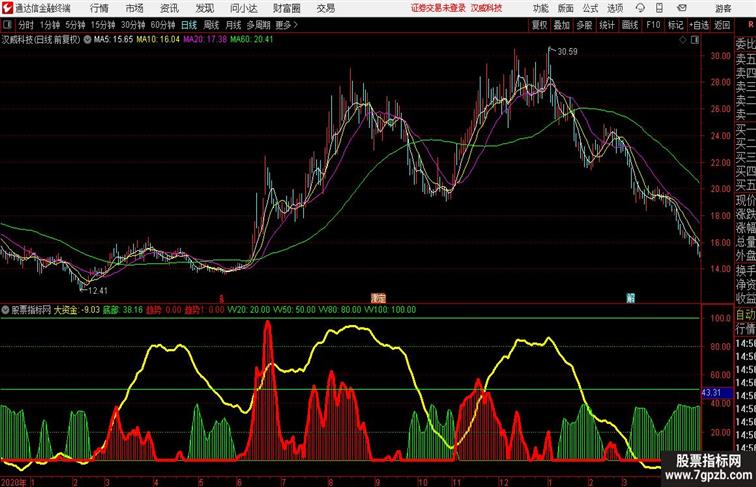Switch to the 60分钟 period tab
756x487 pixels.
coord(163,25)
